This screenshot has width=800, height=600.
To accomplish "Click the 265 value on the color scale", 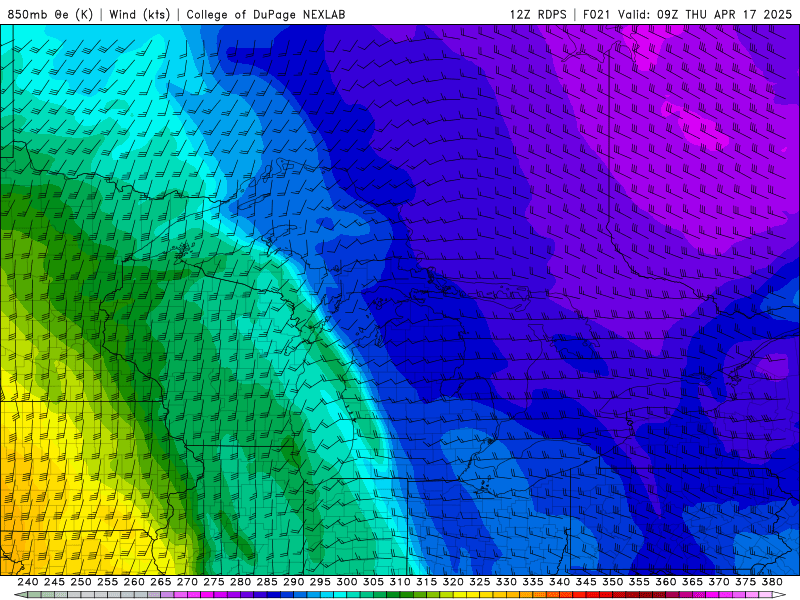I will coord(161,582).
